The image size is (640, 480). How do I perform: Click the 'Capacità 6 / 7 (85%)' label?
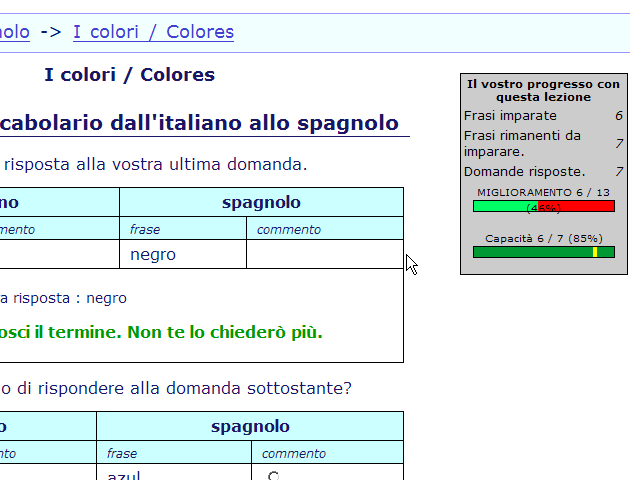(x=544, y=238)
